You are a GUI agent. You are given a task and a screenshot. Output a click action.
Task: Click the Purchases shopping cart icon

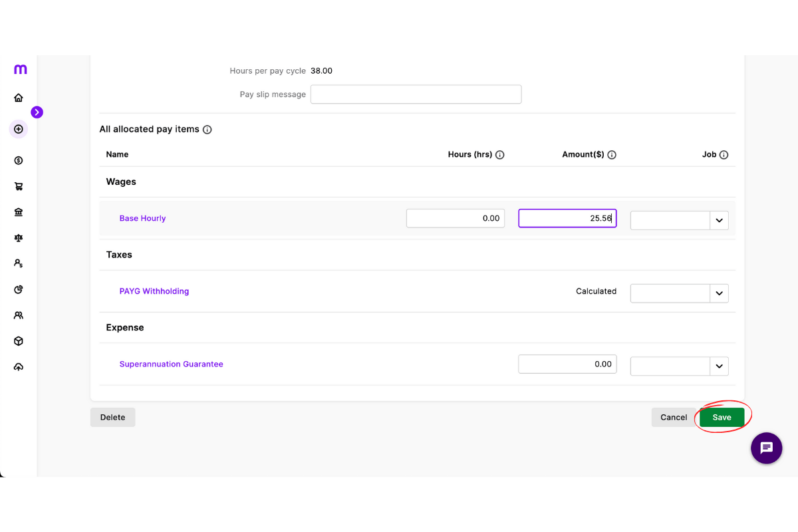click(19, 186)
